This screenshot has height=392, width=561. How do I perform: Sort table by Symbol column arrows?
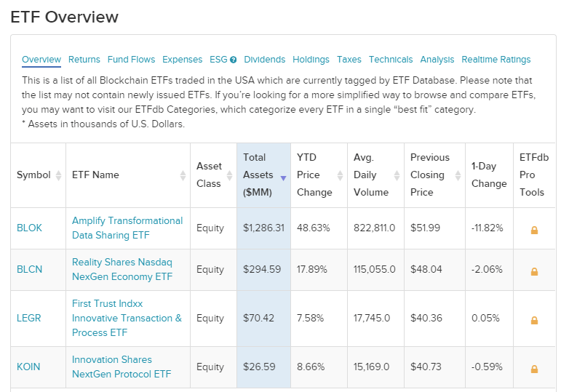click(x=59, y=175)
